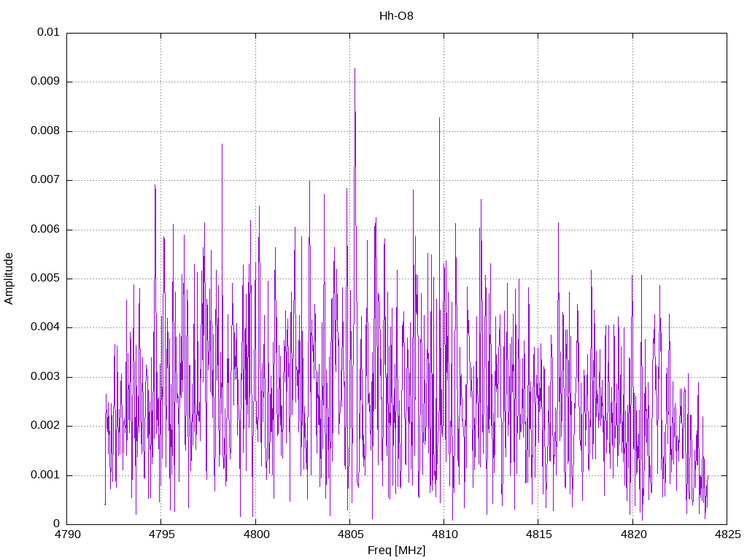
Task: Click the 0.002 y-axis tick label
Action: click(x=44, y=425)
